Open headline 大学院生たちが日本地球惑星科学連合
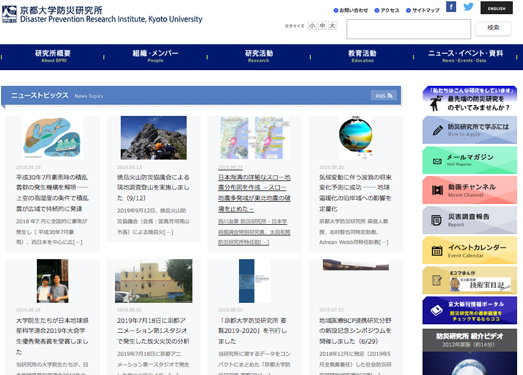The width and height of the screenshot is (523, 375). coord(52,336)
